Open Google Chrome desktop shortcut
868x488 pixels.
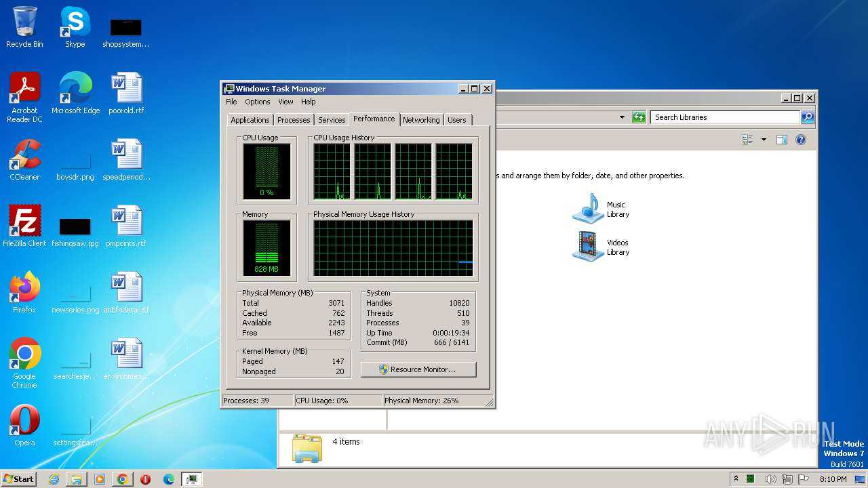click(24, 363)
